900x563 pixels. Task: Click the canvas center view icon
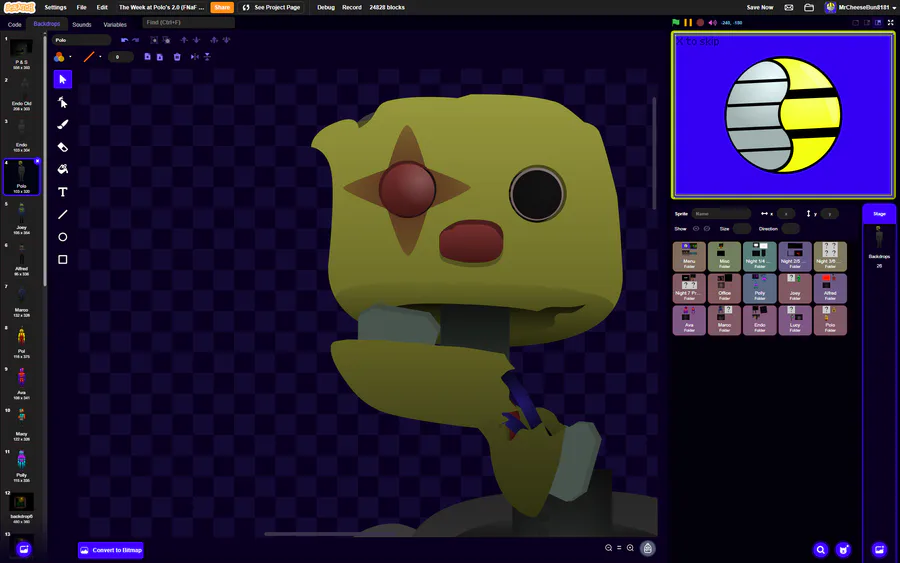[647, 549]
